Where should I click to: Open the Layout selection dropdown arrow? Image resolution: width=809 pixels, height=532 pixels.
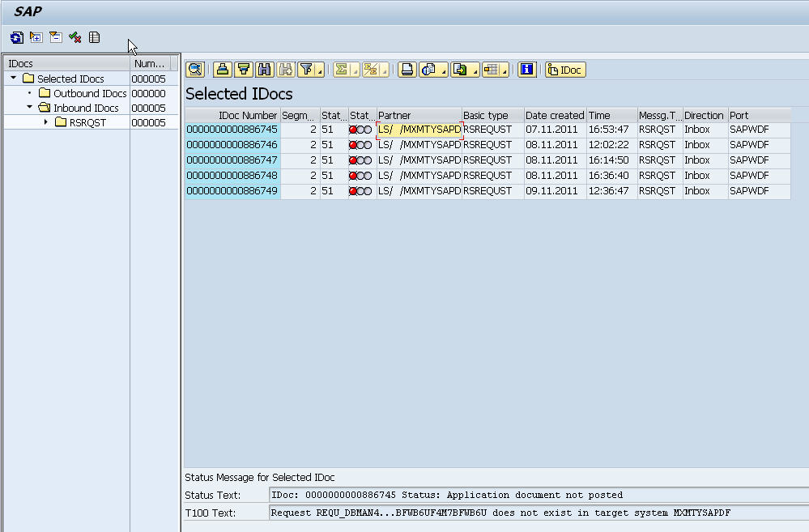click(x=505, y=73)
